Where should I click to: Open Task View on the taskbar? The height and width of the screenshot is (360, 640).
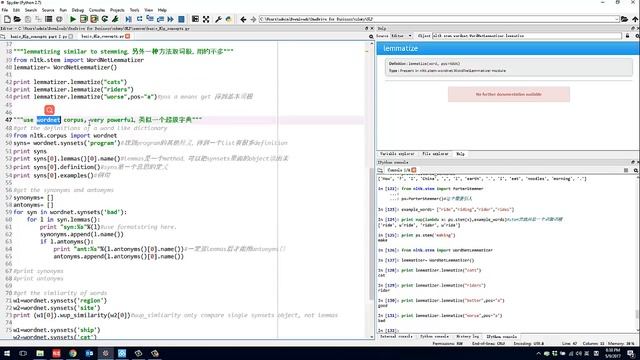tap(23, 353)
